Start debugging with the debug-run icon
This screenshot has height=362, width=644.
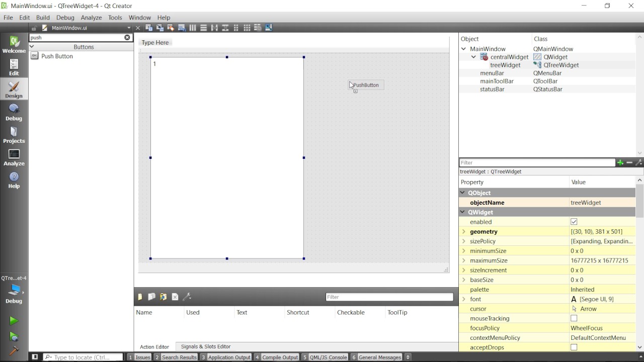coord(14,336)
